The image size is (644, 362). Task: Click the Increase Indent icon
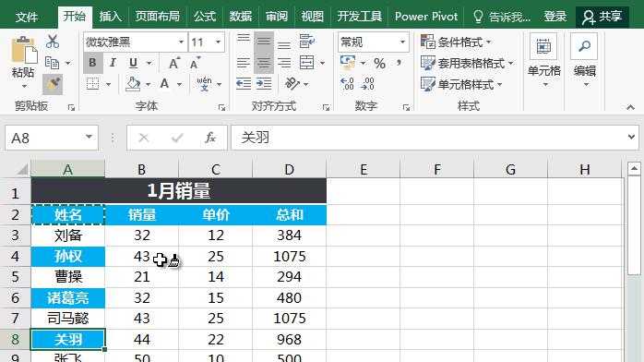(x=264, y=84)
